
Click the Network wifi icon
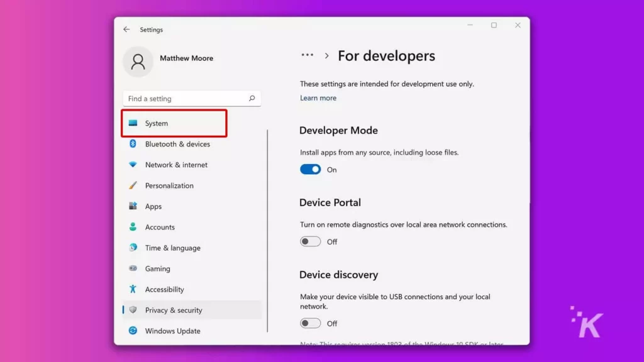[x=133, y=165]
